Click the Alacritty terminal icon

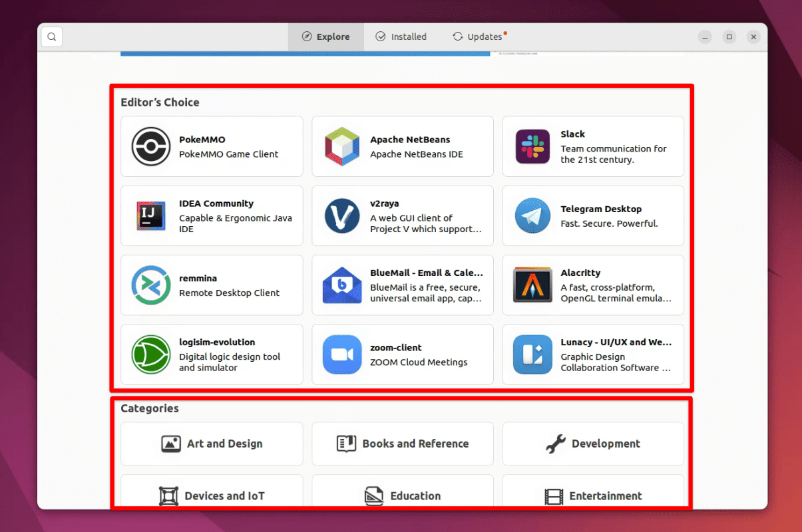click(x=532, y=285)
